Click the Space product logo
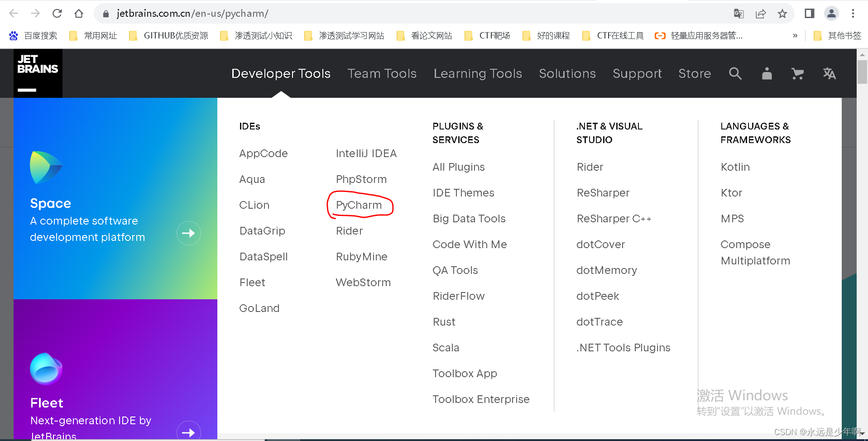Screen dimensions: 868x441 coord(46,167)
